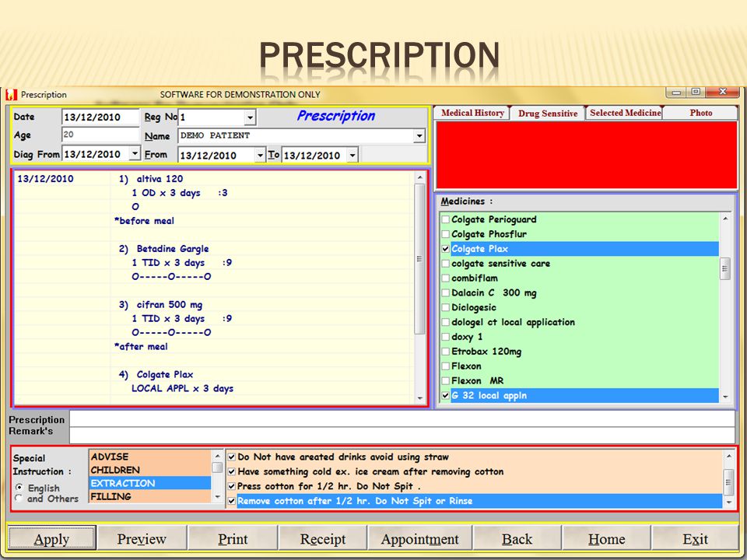The height and width of the screenshot is (560, 747).
Task: Click the Preview button
Action: [142, 538]
